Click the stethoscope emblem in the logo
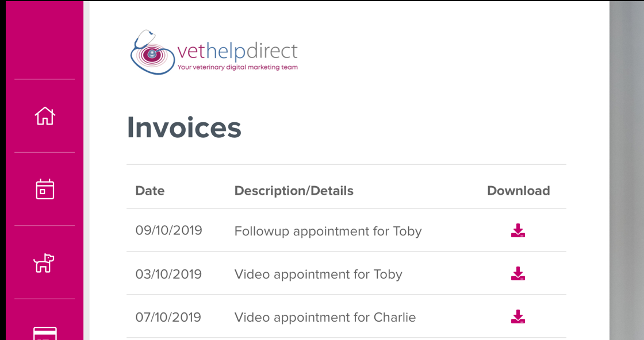Image resolution: width=644 pixels, height=340 pixels. [x=152, y=53]
